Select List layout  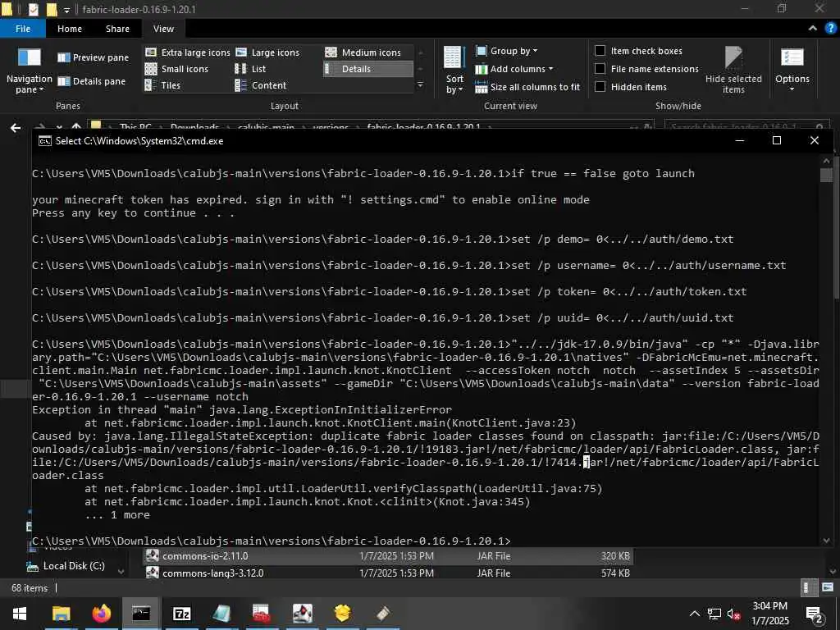[x=250, y=69]
